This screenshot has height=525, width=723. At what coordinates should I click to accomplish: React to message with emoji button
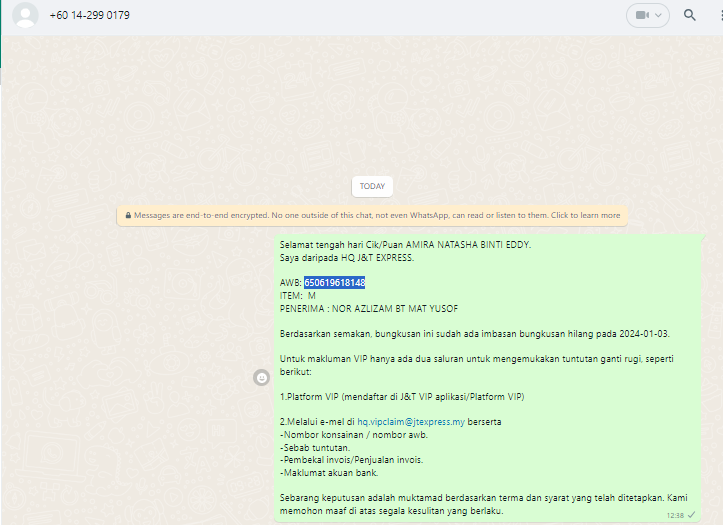pyautogui.click(x=261, y=378)
